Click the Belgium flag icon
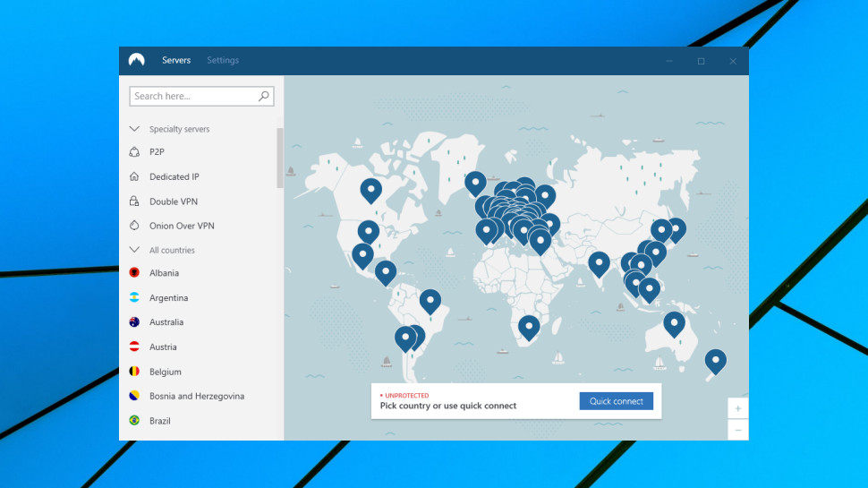The width and height of the screenshot is (868, 488). tap(134, 371)
